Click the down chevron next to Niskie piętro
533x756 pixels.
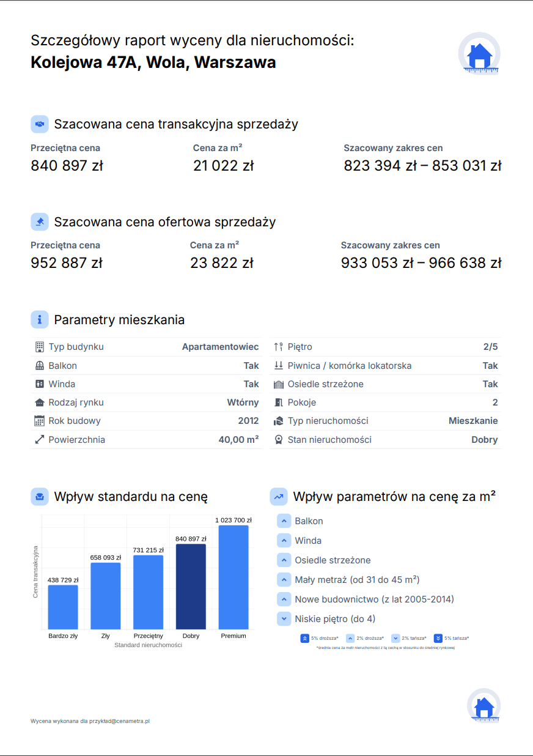coord(284,619)
